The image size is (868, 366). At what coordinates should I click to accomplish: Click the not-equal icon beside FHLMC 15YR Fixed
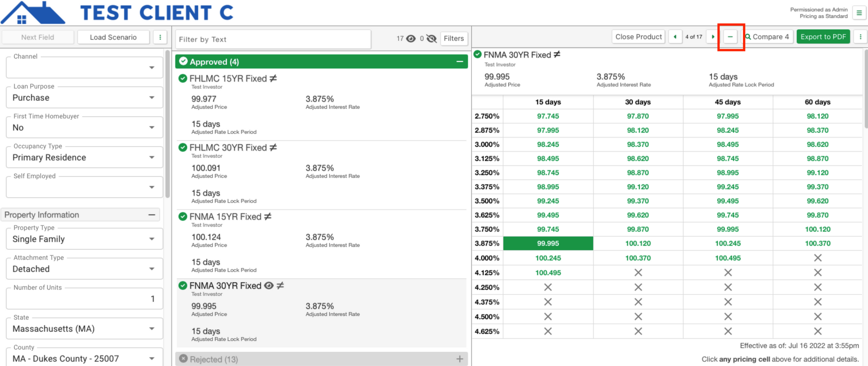point(273,78)
